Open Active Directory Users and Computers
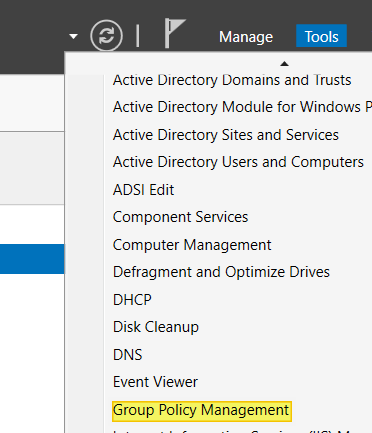 click(x=238, y=162)
